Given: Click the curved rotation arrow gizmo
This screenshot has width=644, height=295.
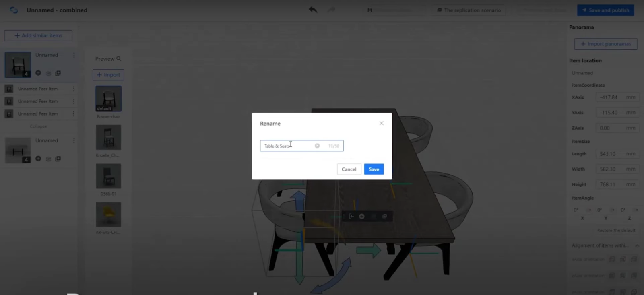Looking at the screenshot, I should 332,276.
